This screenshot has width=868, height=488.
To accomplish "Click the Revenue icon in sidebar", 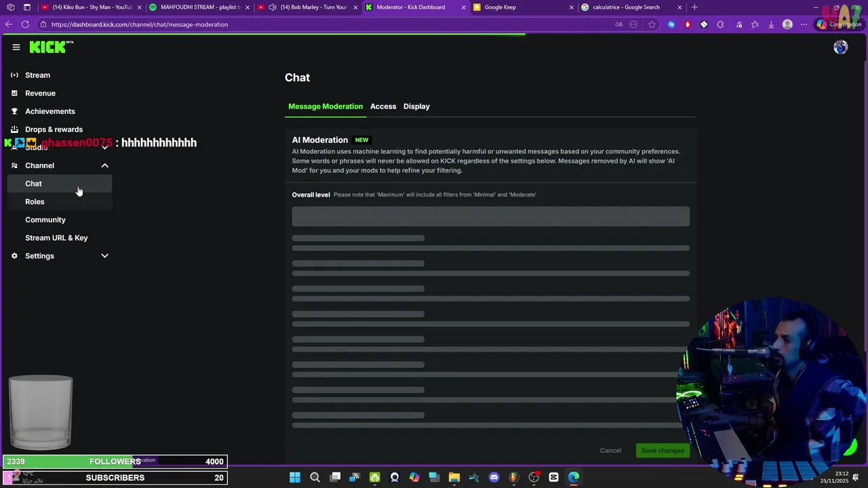I will click(14, 94).
